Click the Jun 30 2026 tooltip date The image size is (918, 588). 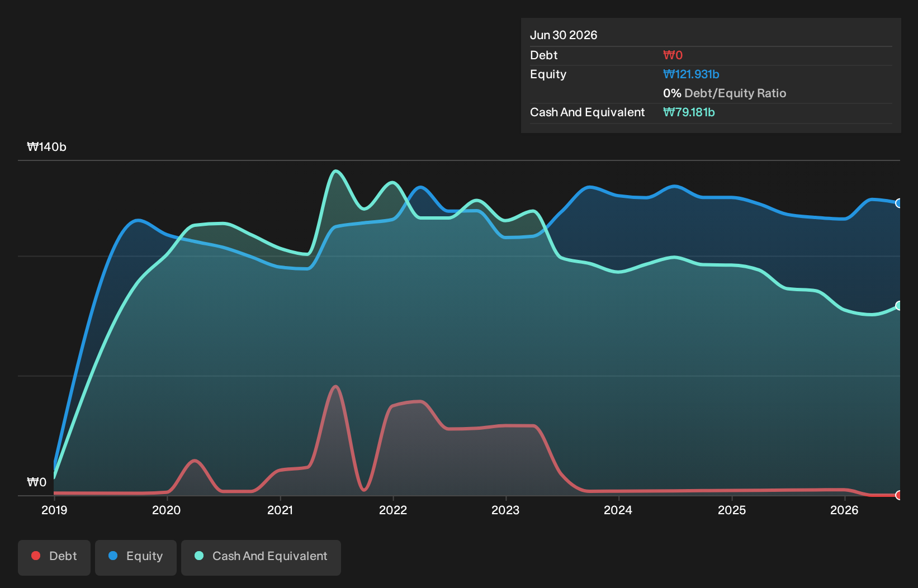(564, 35)
